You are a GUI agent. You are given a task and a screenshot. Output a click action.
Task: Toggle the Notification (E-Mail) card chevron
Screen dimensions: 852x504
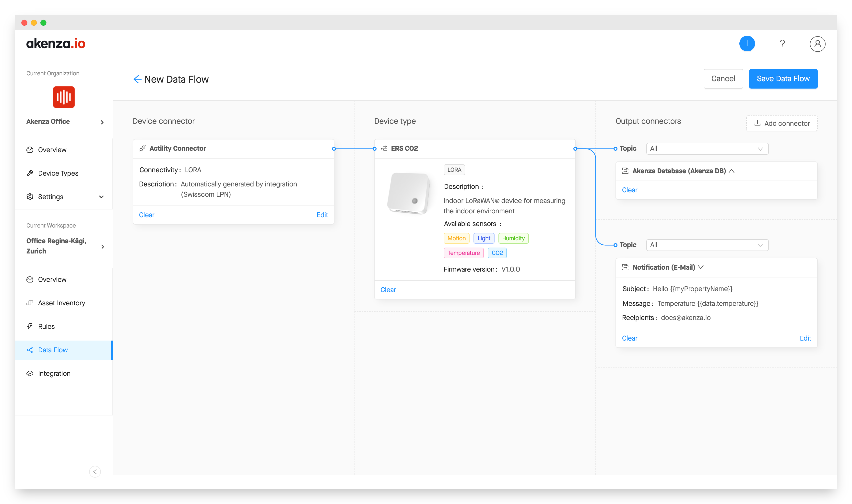pos(701,267)
